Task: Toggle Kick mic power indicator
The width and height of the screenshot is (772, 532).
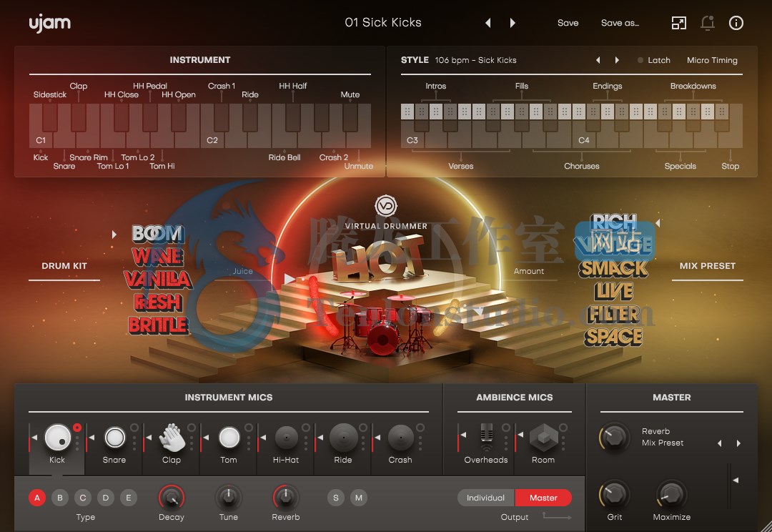Action: [77, 428]
